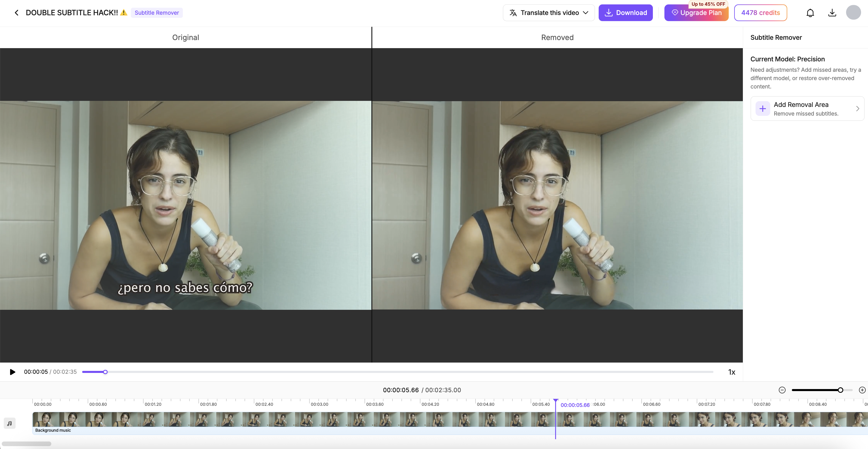The width and height of the screenshot is (868, 449).
Task: Zoom out the timeline with minus icon
Action: point(782,390)
